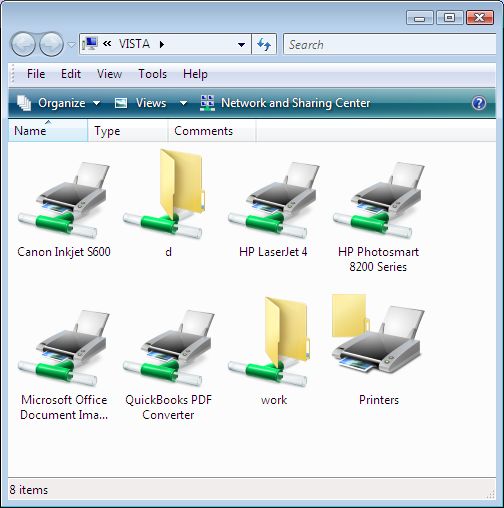Select the Canon Inkjet S600 printer icon
The image size is (504, 508).
pyautogui.click(x=63, y=200)
